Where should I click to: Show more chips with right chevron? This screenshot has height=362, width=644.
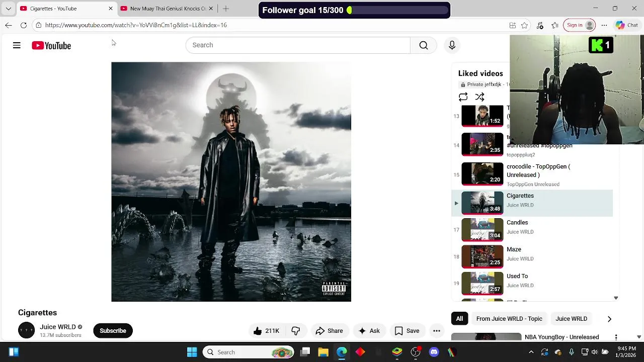tap(609, 319)
